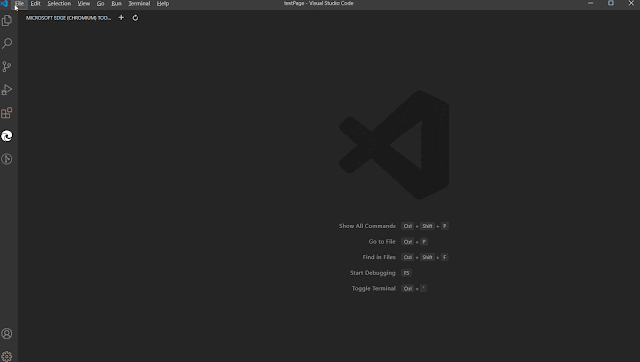This screenshot has width=640, height=362.
Task: Close the VS Code window
Action: point(631,3)
